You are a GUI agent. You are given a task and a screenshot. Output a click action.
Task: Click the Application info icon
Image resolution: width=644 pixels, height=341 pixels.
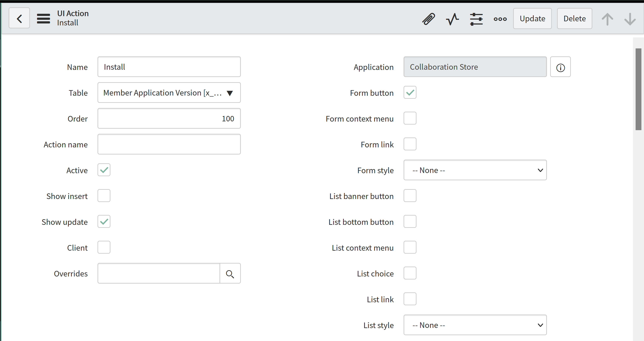[x=560, y=67]
